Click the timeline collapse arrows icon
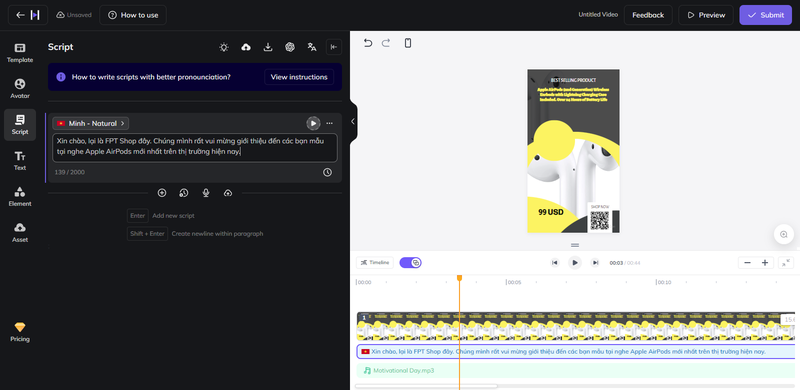Image resolution: width=800 pixels, height=390 pixels. pyautogui.click(x=786, y=262)
